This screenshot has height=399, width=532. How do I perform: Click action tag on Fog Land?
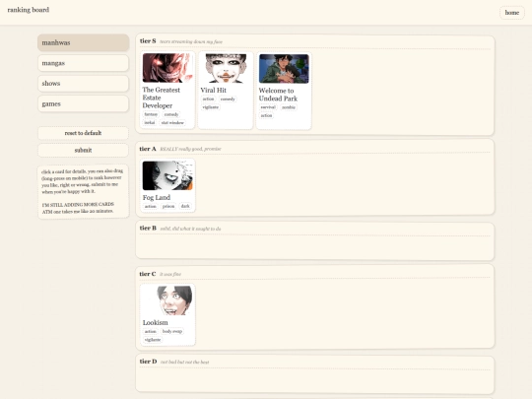pyautogui.click(x=151, y=206)
